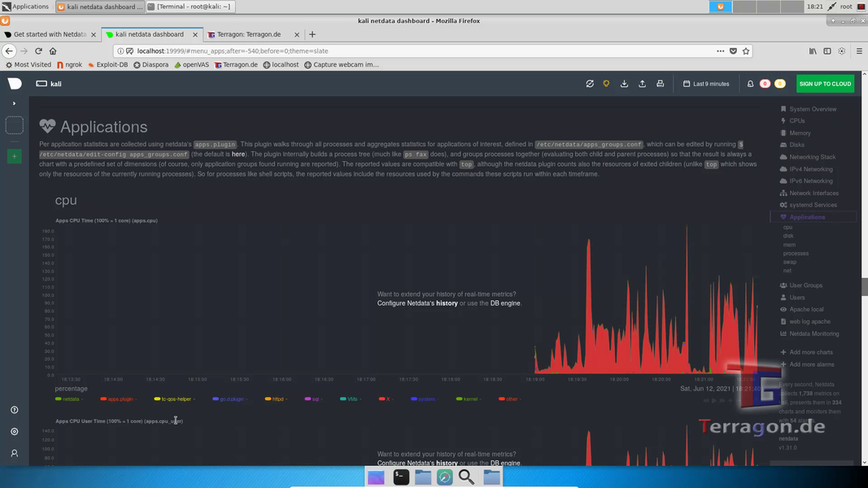Toggle go.d.plugin dimension in legend
868x488 pixels.
228,399
